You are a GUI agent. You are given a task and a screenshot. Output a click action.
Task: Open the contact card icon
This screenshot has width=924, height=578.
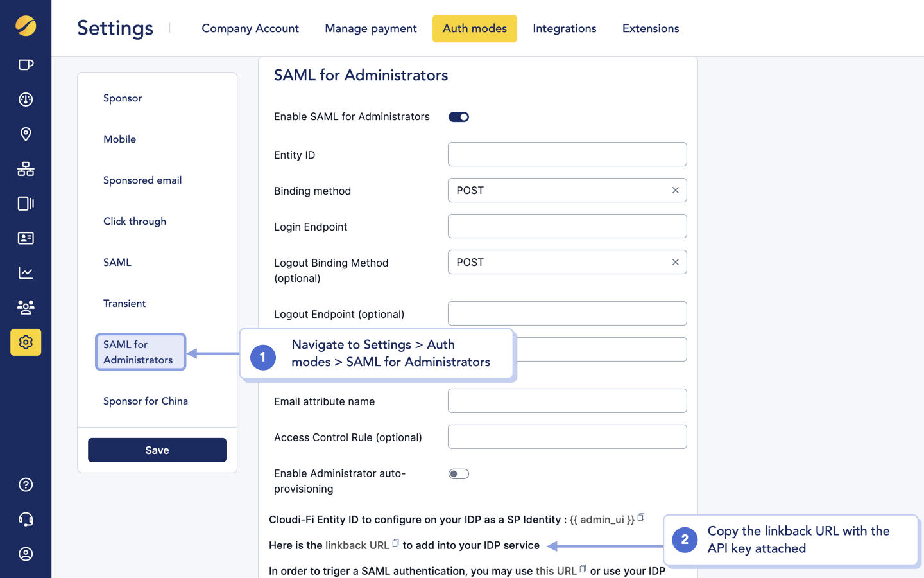coord(26,238)
